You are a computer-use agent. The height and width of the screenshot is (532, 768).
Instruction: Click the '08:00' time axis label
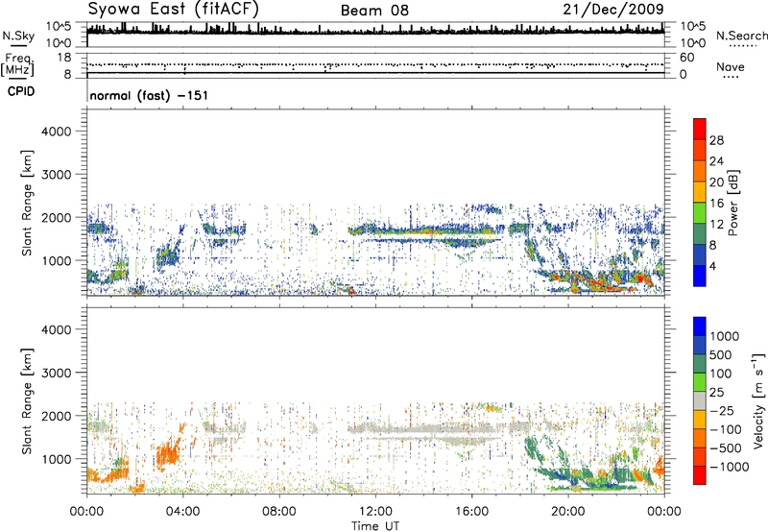pos(279,512)
